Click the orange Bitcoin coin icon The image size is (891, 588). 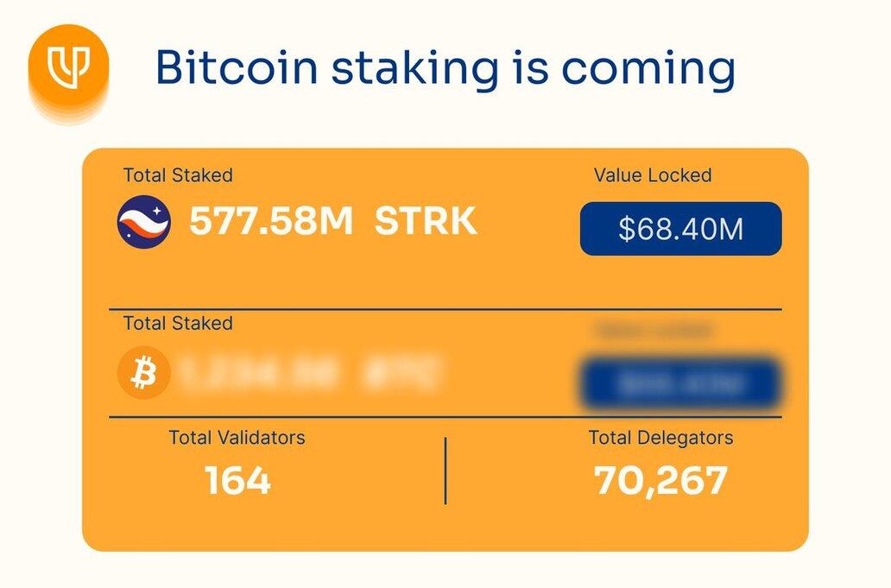[x=144, y=373]
